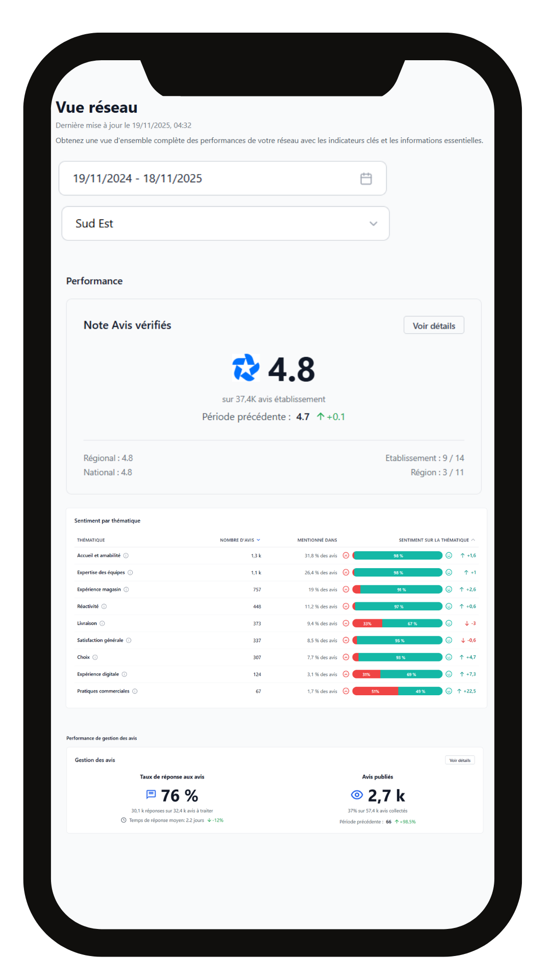The height and width of the screenshot is (980, 551).
Task: Click info icon next to Accueil et amabilité
Action: click(x=126, y=555)
